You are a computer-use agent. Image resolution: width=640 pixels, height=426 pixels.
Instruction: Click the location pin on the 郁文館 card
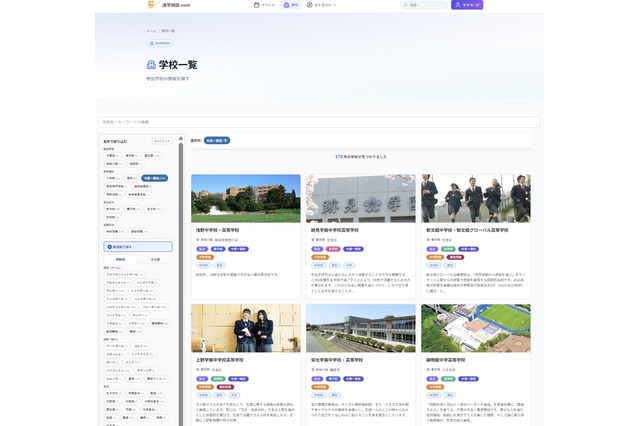(428, 240)
